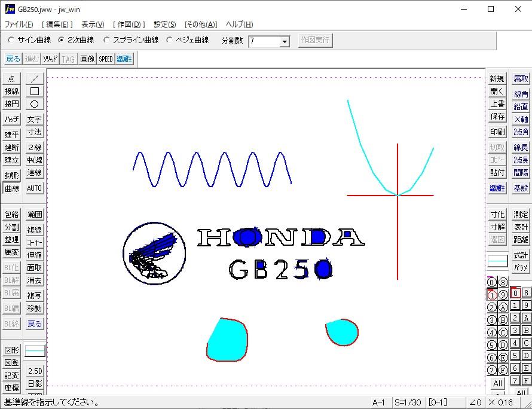Open the [その他(A)] menu

(201, 25)
